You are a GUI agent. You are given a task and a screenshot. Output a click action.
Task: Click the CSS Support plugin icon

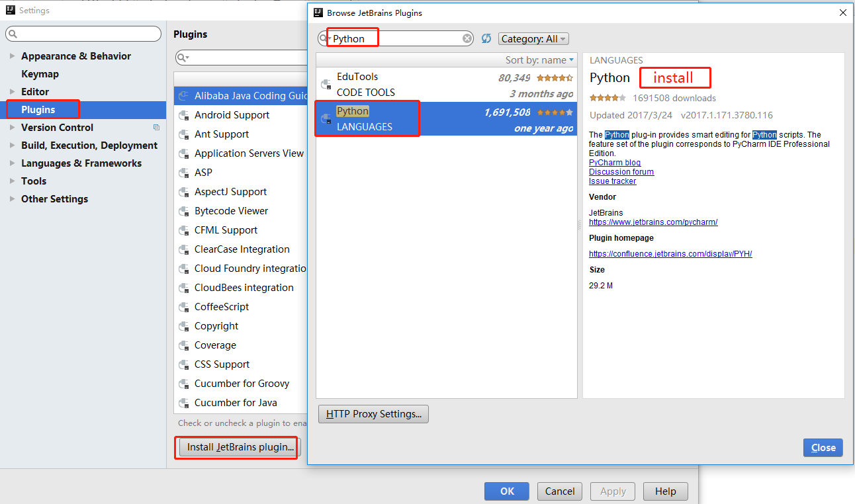pyautogui.click(x=185, y=364)
